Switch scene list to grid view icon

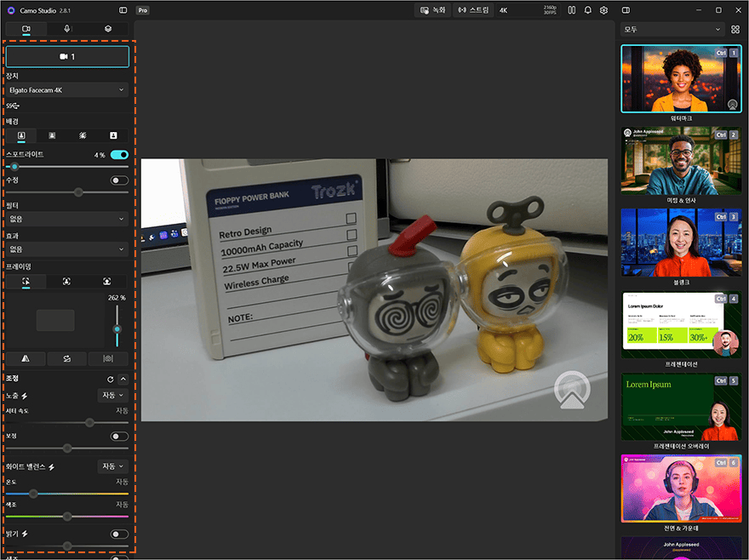pos(735,30)
